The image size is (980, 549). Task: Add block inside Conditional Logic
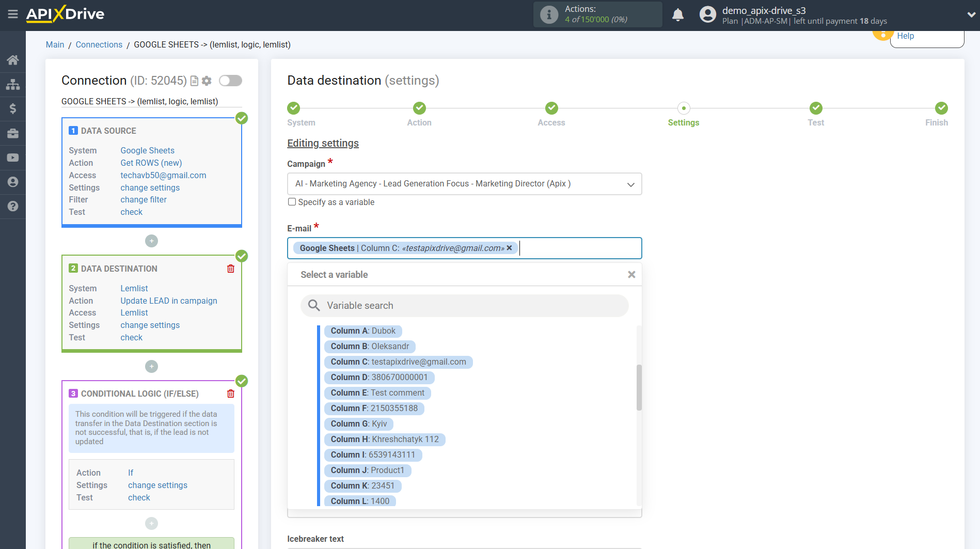[x=151, y=523]
